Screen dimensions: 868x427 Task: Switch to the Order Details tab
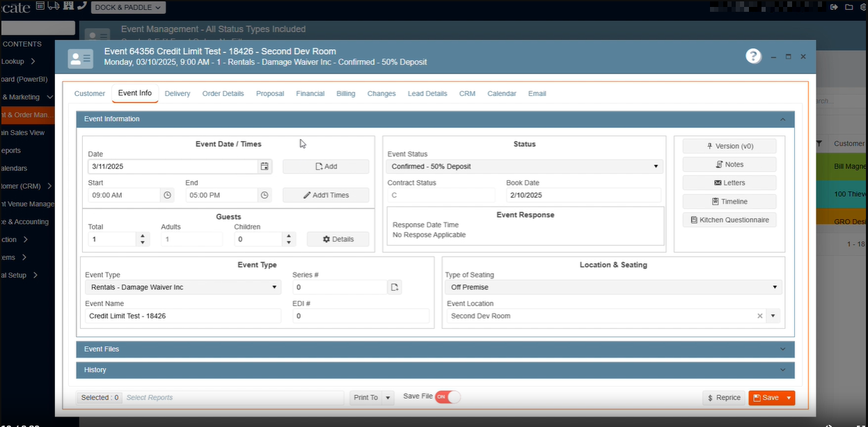[223, 94]
